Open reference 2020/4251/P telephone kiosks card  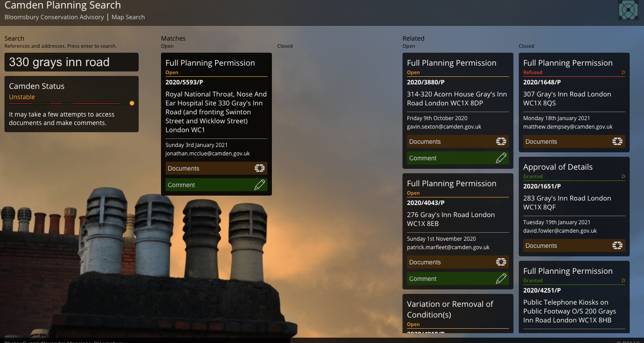[542, 290]
